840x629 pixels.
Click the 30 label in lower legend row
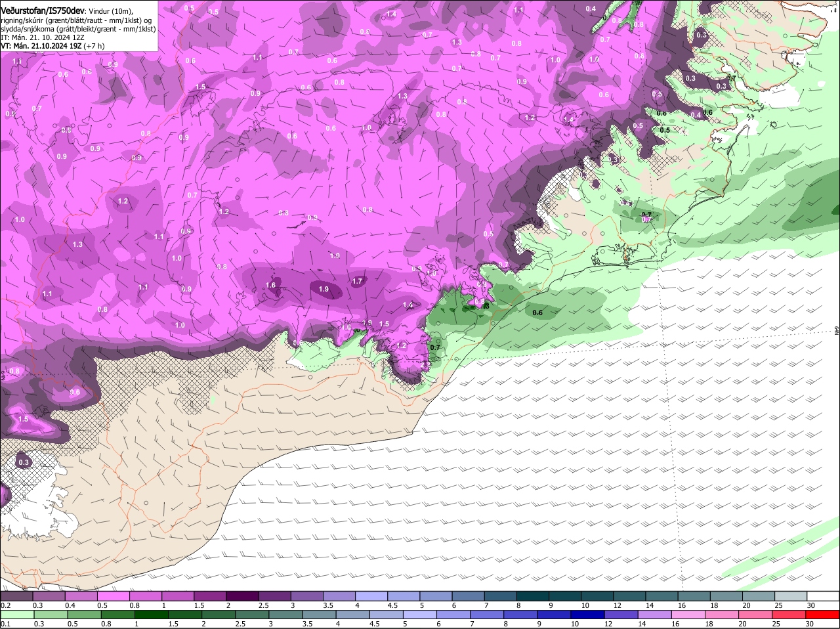810,624
